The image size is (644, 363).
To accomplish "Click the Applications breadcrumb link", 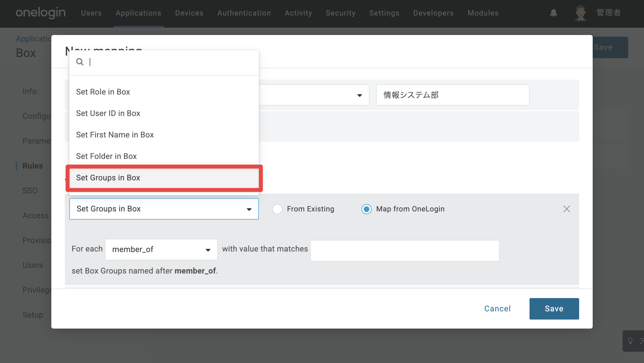I will pos(34,39).
